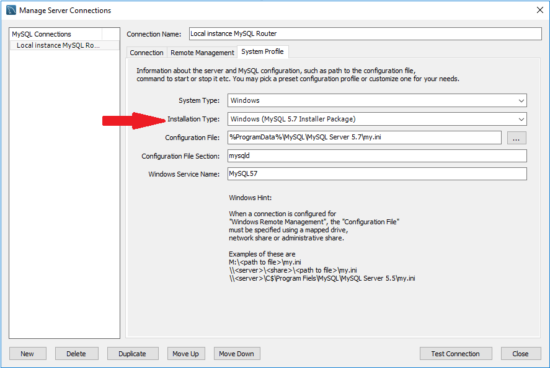
Task: Click the Configuration File: label
Action: pos(192,138)
